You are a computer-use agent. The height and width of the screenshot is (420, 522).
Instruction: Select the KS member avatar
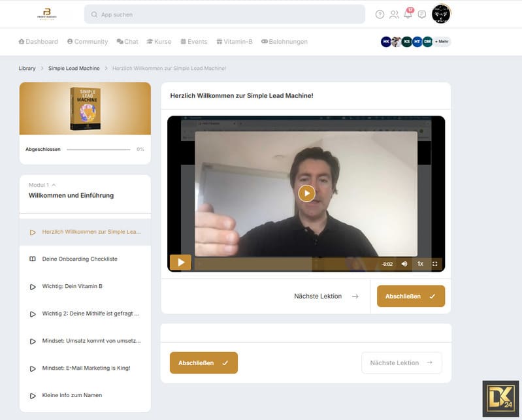pyautogui.click(x=406, y=42)
